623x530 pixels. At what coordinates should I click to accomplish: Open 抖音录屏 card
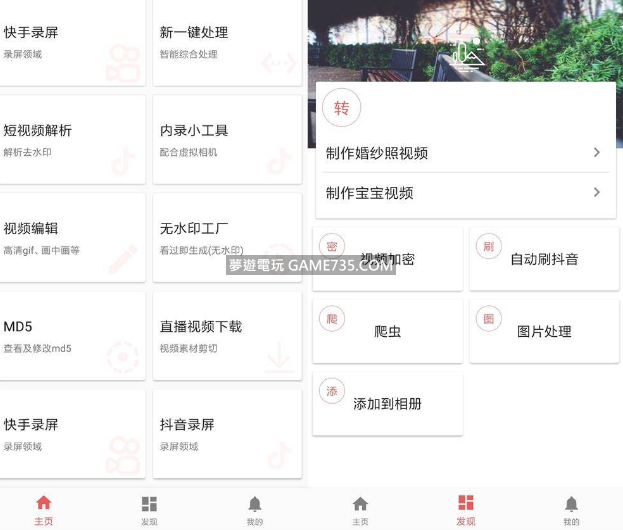tap(227, 434)
